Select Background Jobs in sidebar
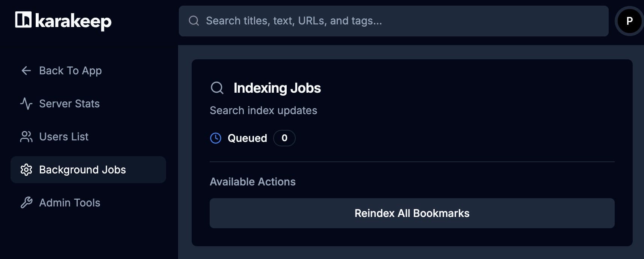 [x=88, y=170]
